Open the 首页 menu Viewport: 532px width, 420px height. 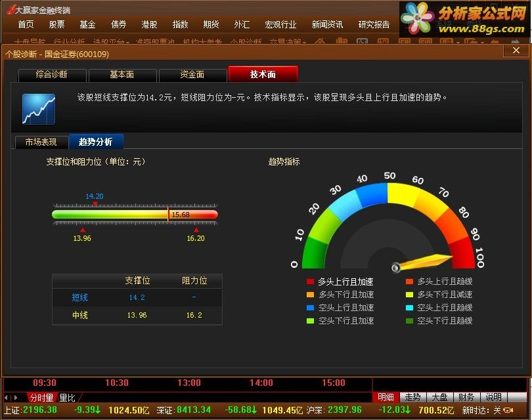26,24
